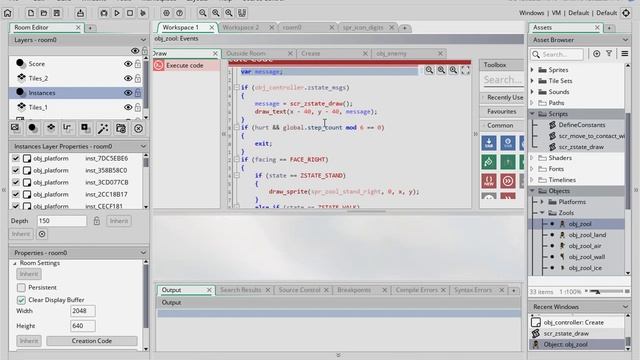
Task: Create a new tile layer
Action: point(51,128)
